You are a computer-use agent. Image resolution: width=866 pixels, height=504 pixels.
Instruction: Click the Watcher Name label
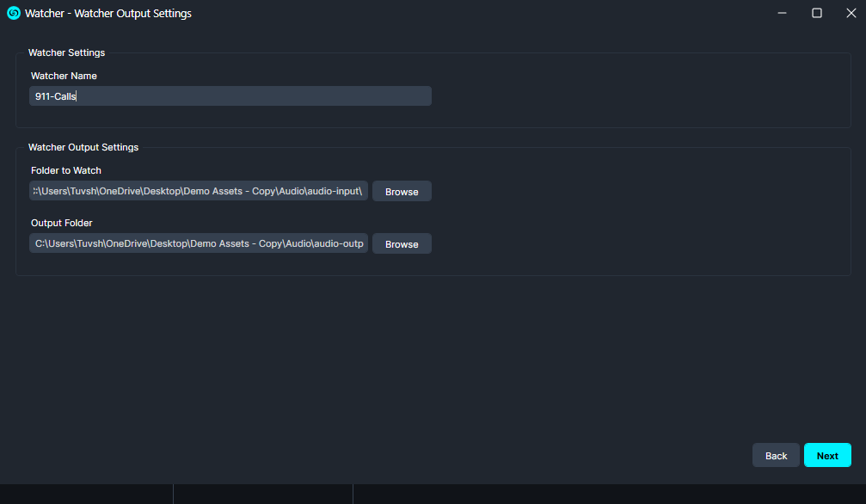coord(63,76)
